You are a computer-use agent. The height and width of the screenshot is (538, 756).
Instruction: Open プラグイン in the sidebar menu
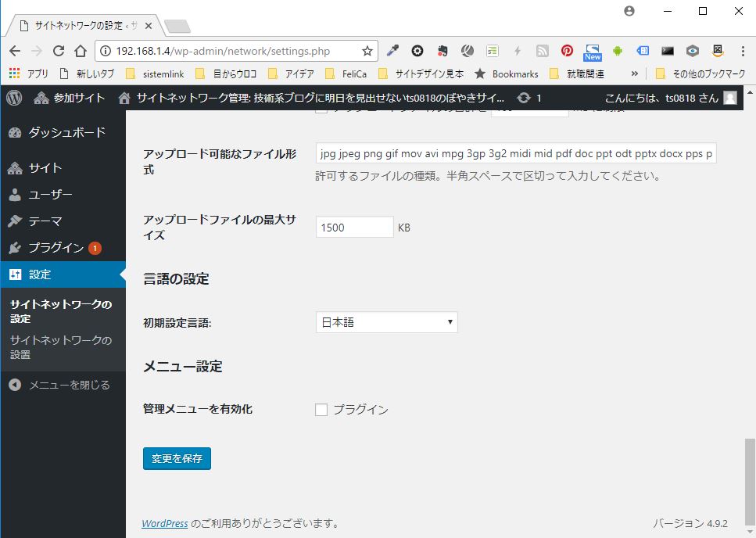coord(63,247)
